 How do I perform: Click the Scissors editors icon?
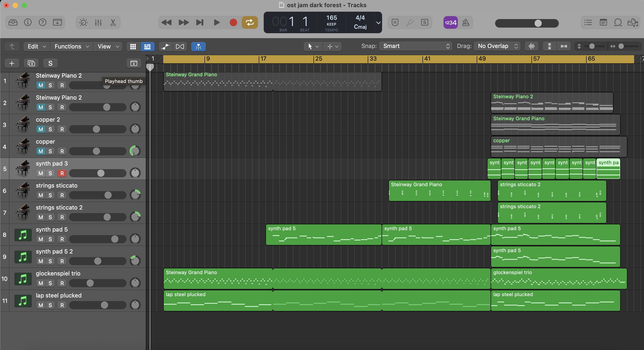(113, 22)
